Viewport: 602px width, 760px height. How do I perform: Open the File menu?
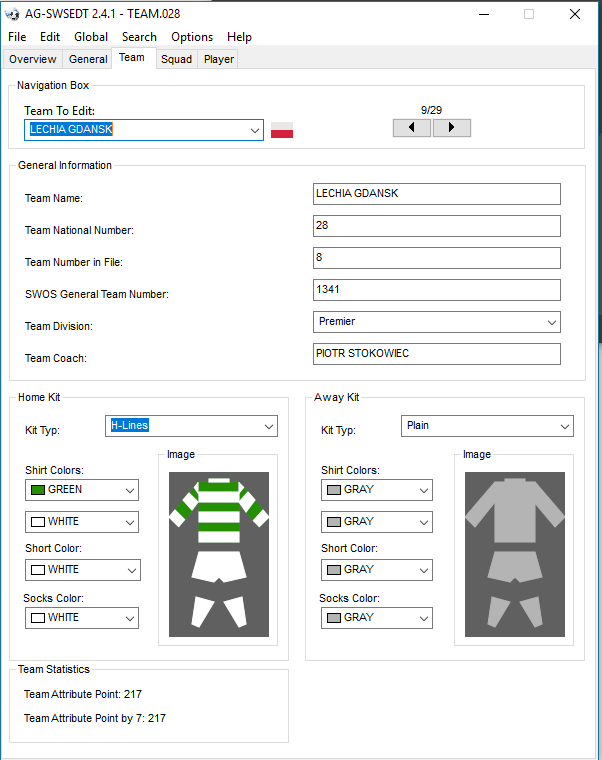tap(17, 37)
